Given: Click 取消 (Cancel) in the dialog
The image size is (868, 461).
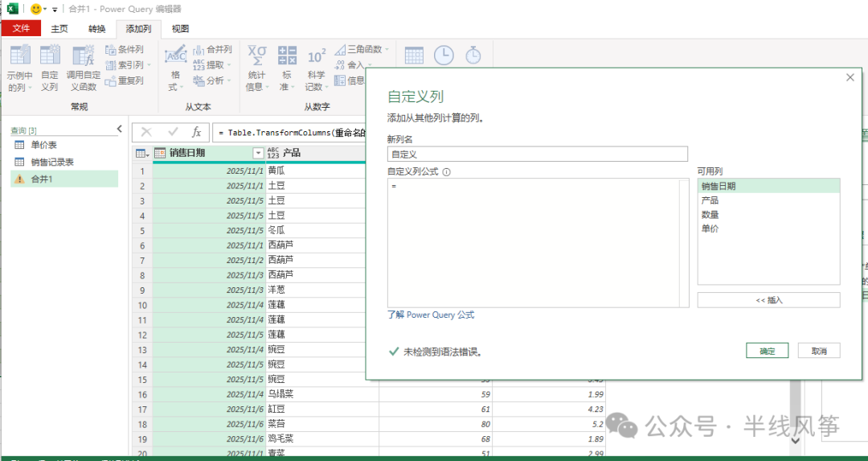Looking at the screenshot, I should pyautogui.click(x=819, y=351).
